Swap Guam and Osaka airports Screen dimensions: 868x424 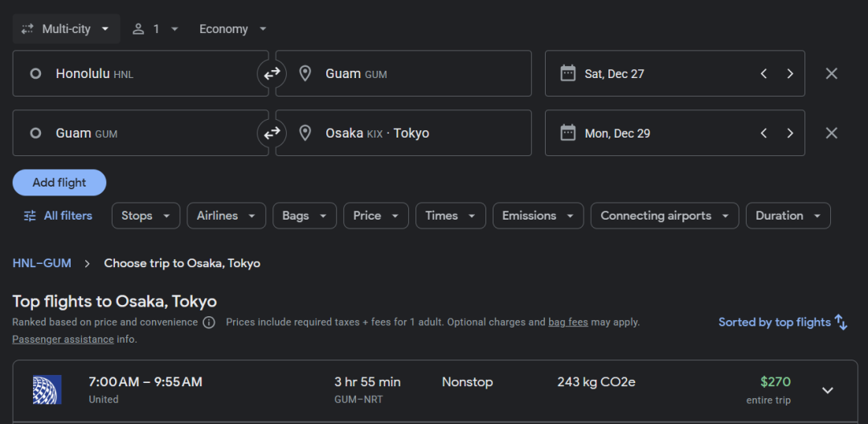[272, 133]
